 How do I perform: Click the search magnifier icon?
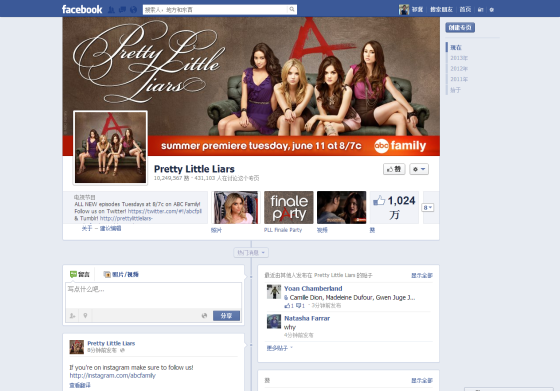(x=292, y=9)
